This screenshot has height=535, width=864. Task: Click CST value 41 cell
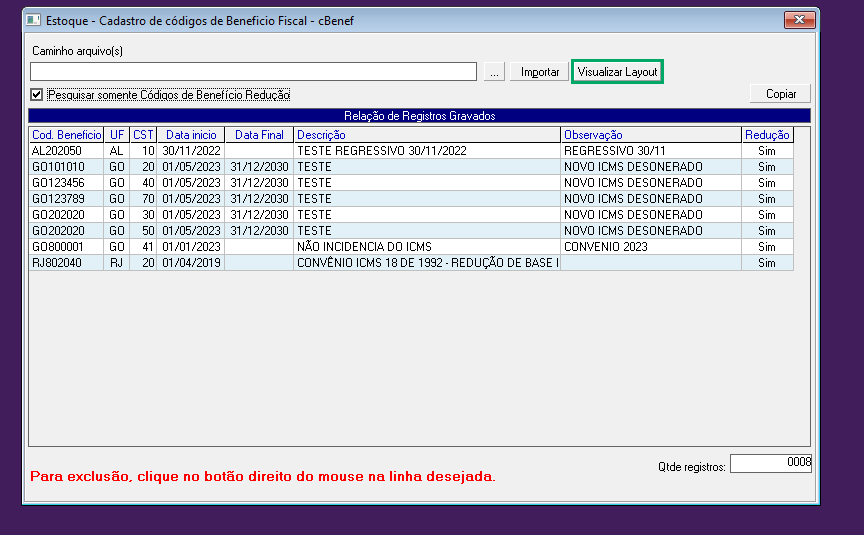[x=143, y=247]
